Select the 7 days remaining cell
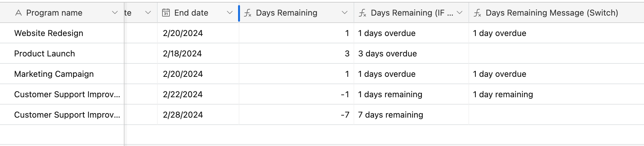The height and width of the screenshot is (146, 644). (411, 115)
